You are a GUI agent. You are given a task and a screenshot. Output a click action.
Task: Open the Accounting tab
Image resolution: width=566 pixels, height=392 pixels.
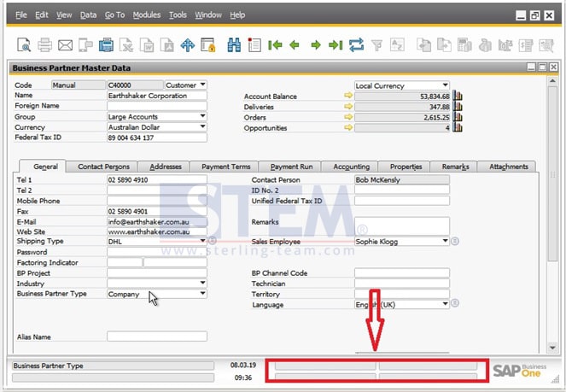tap(351, 167)
